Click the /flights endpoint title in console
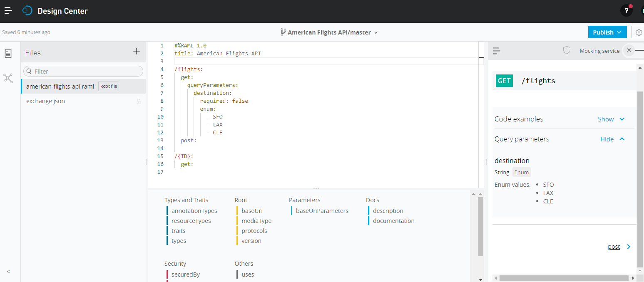The width and height of the screenshot is (644, 282). tap(538, 81)
